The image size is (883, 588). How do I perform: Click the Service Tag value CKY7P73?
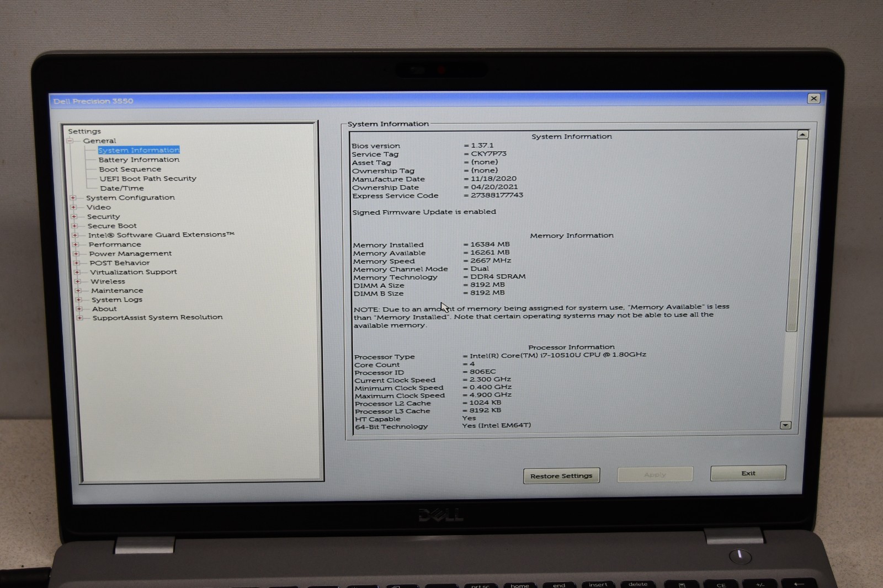tap(488, 154)
